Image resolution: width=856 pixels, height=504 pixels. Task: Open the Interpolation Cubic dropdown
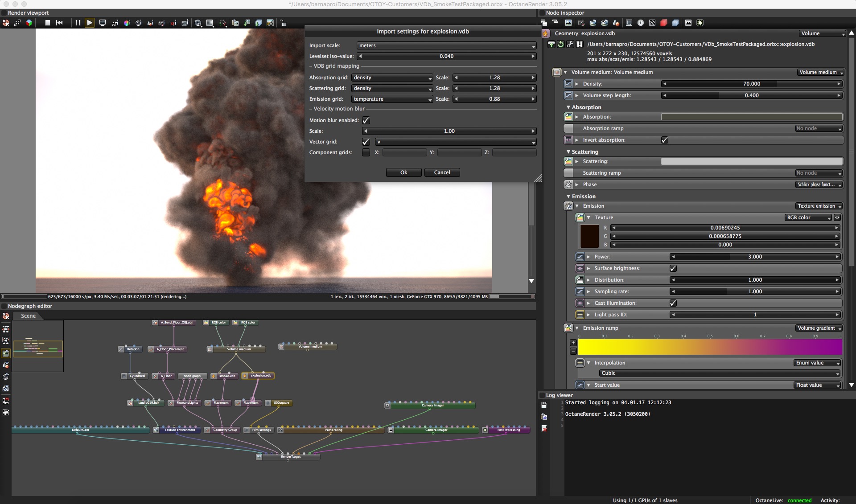(x=719, y=373)
